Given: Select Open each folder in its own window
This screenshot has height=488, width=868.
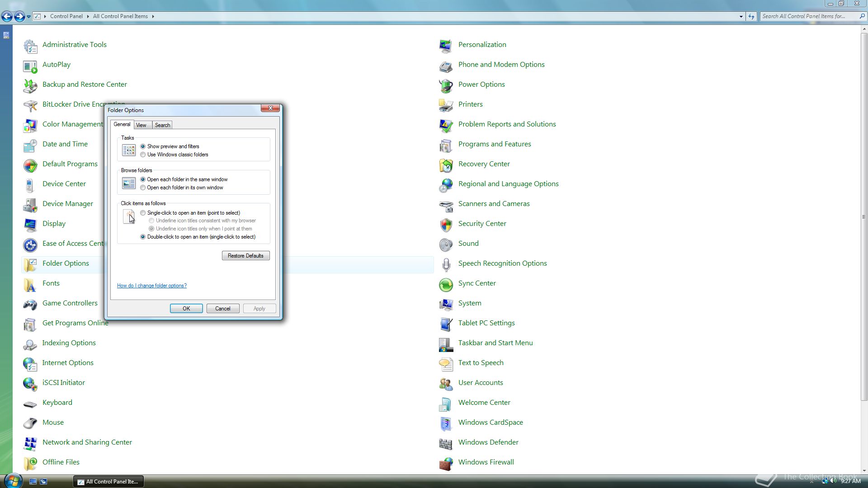Looking at the screenshot, I should pyautogui.click(x=143, y=188).
